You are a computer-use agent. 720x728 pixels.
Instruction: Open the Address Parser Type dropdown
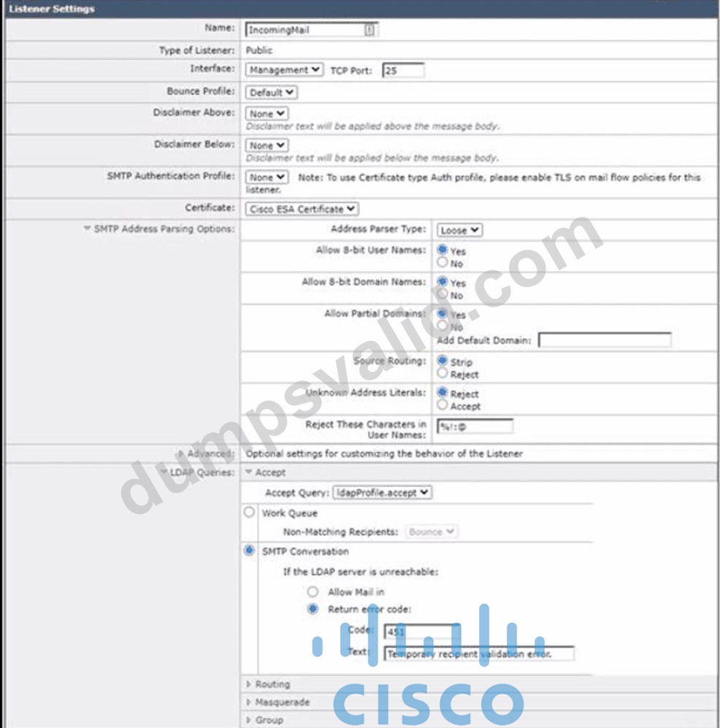tap(459, 230)
